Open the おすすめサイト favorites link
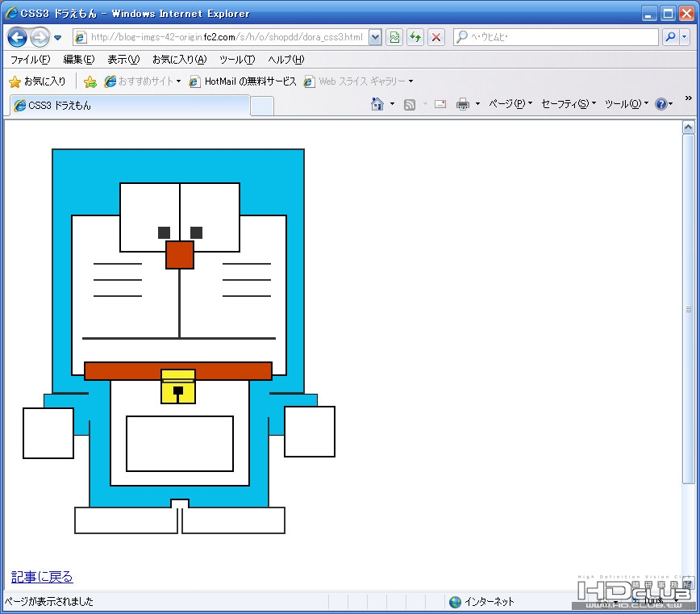This screenshot has width=700, height=614. pyautogui.click(x=142, y=81)
